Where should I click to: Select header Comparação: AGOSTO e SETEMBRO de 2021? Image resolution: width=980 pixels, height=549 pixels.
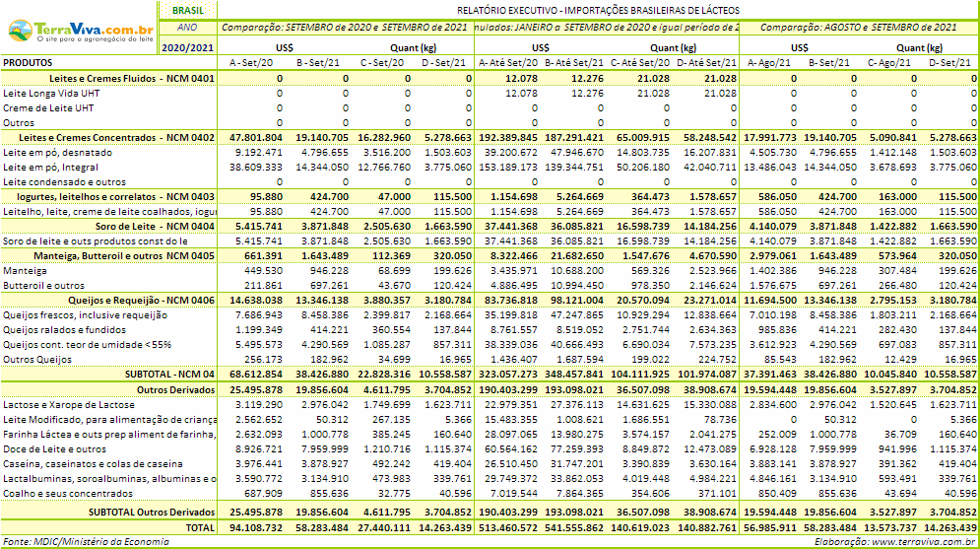click(x=858, y=28)
